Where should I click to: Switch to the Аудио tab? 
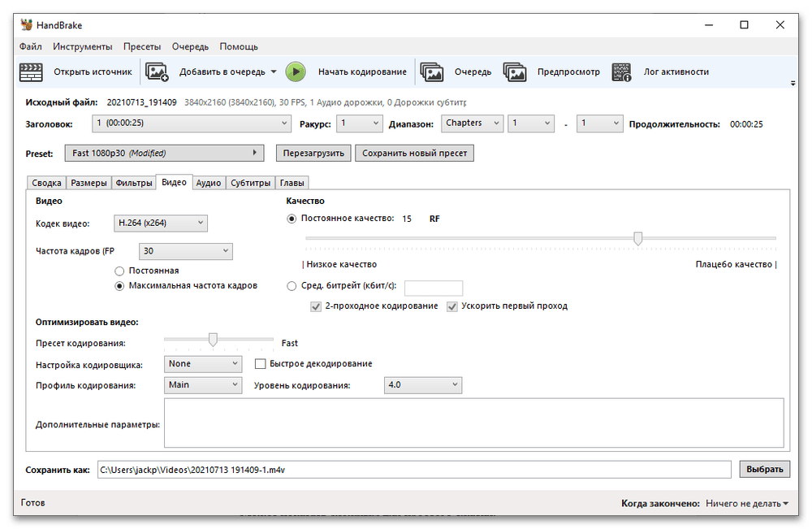tap(209, 183)
